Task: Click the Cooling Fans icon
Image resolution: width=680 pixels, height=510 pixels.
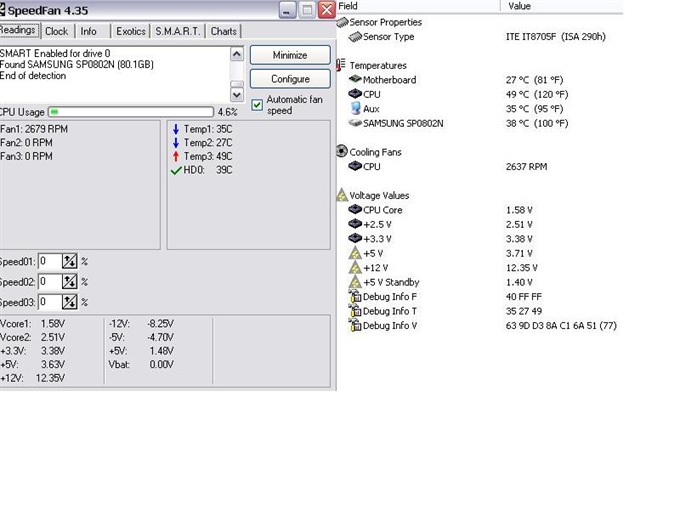Action: tap(342, 152)
